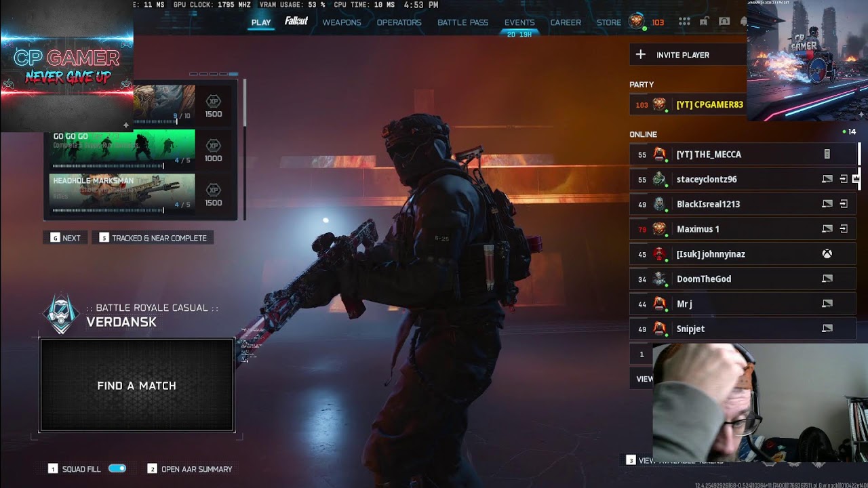Click XP icon on Go Go Go challenge
The height and width of the screenshot is (488, 868).
pos(214,146)
